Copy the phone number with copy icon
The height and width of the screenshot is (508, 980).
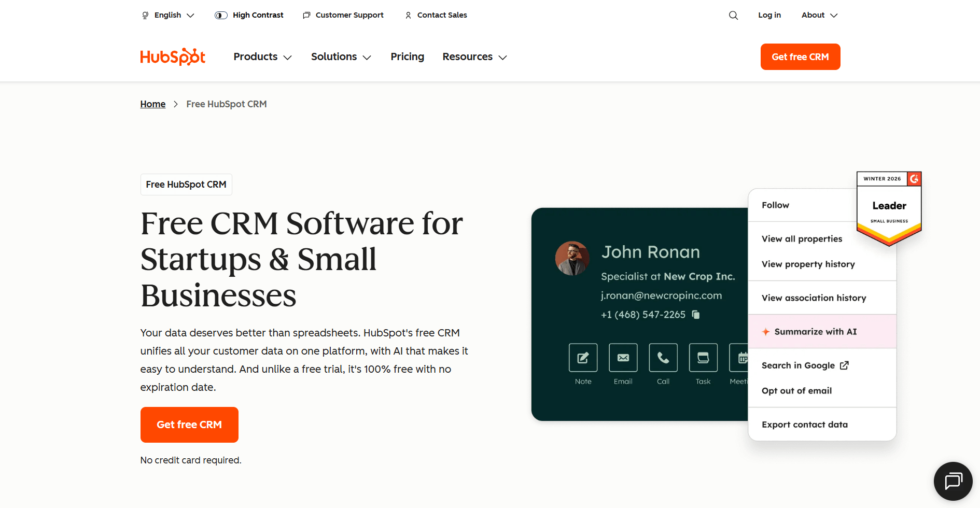(696, 315)
